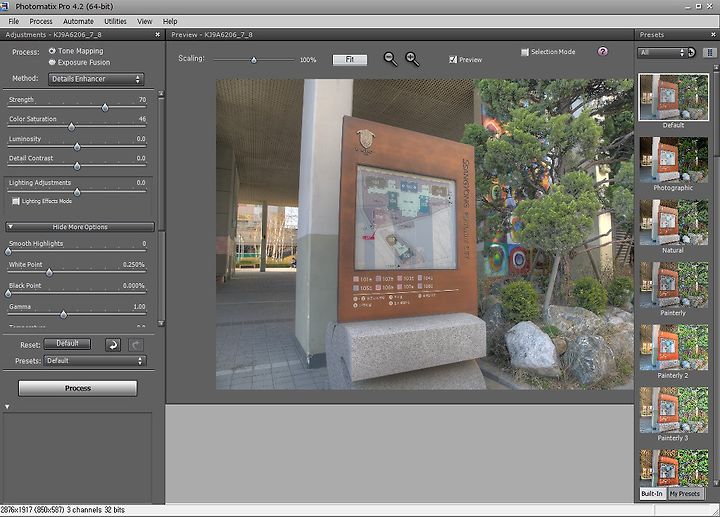The width and height of the screenshot is (720, 517).
Task: Open the presets category filter dropdown
Action: pos(661,53)
